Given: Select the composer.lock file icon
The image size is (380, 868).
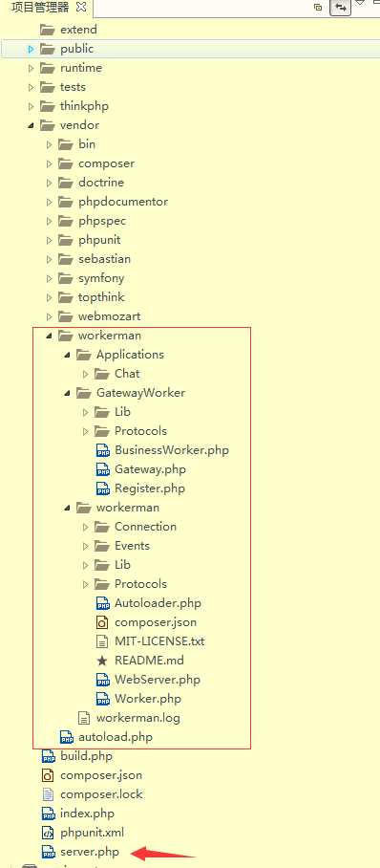Looking at the screenshot, I should click(49, 794).
